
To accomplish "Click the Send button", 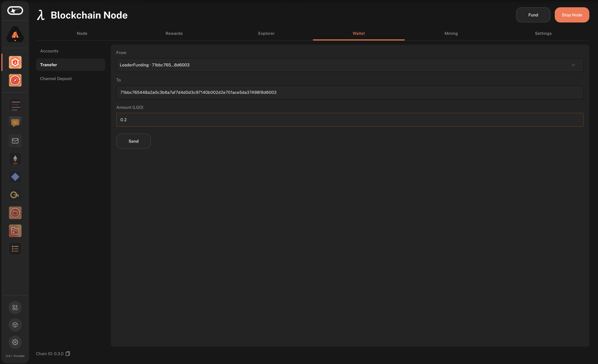I will coord(134,141).
